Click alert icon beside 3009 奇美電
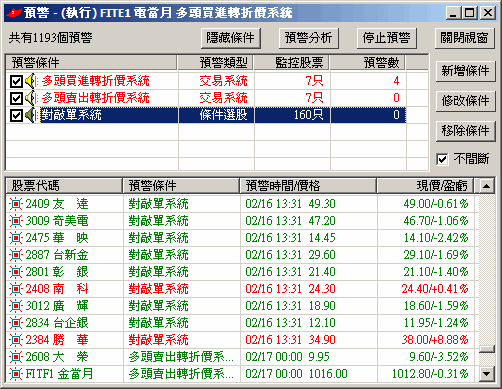 tap(16, 221)
